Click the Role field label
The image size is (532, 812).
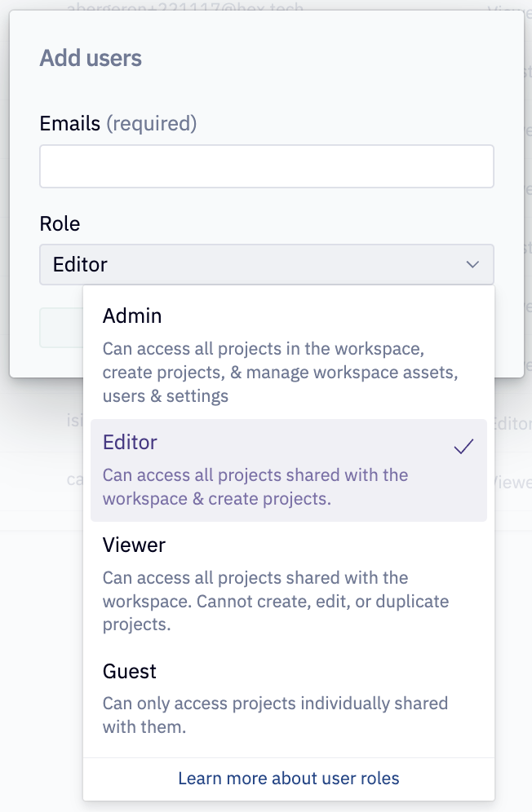click(60, 223)
